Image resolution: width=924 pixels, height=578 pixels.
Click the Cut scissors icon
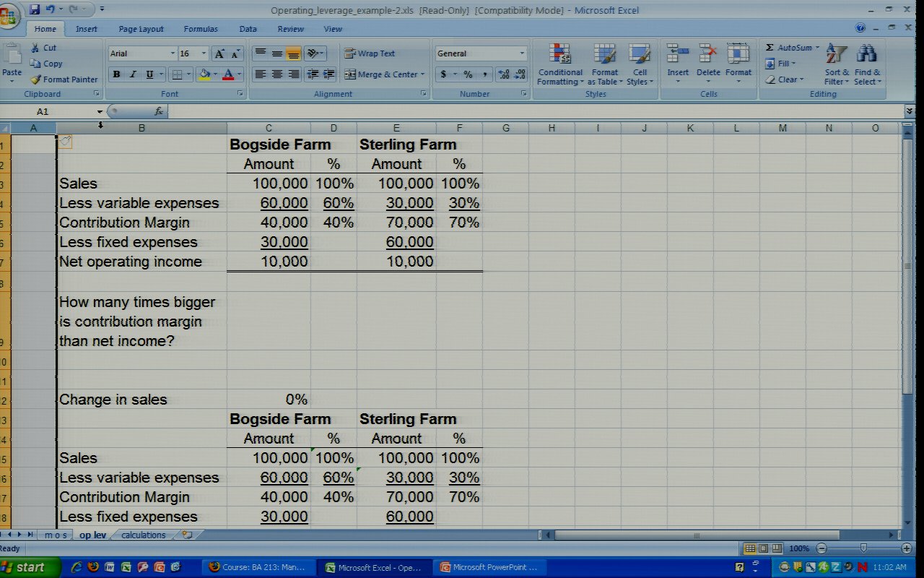tap(35, 48)
